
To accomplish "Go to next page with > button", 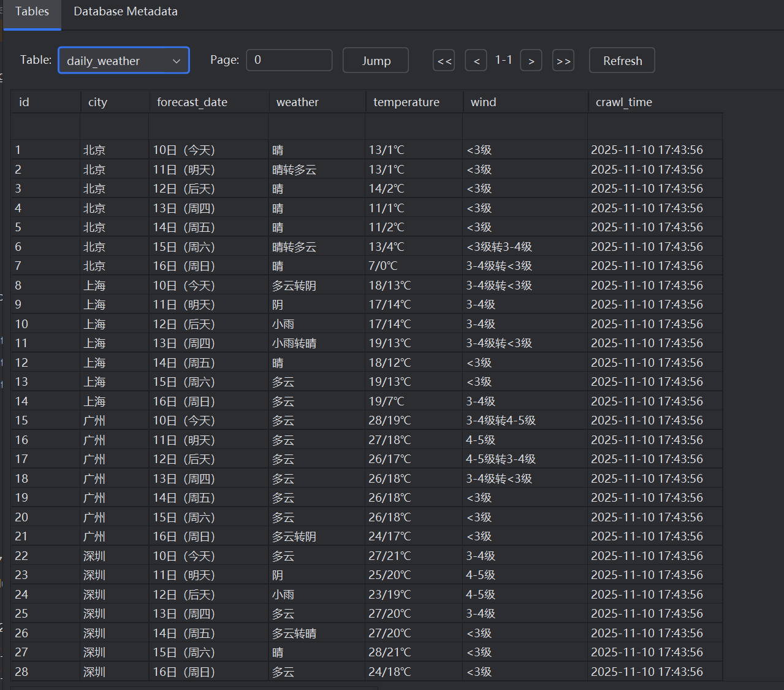I will (x=531, y=61).
